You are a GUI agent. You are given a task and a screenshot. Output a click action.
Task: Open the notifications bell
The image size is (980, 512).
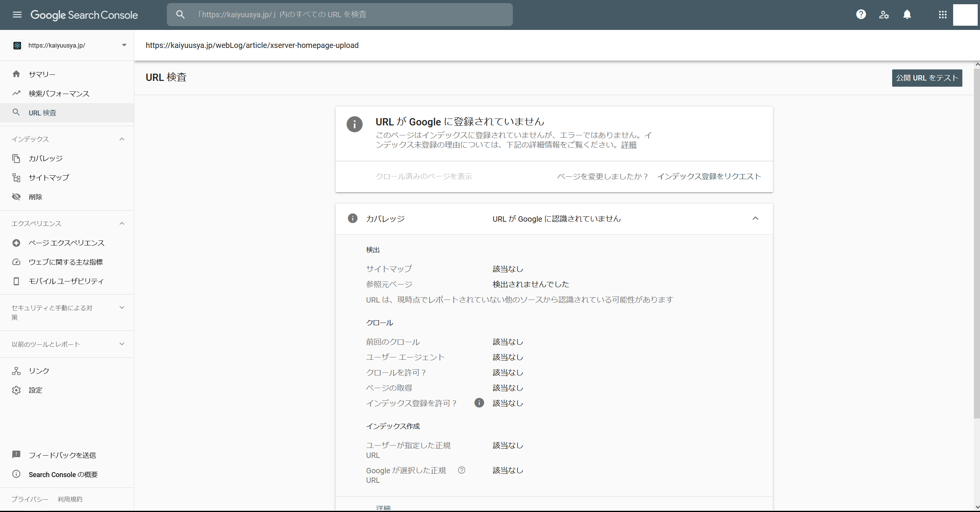coord(907,15)
